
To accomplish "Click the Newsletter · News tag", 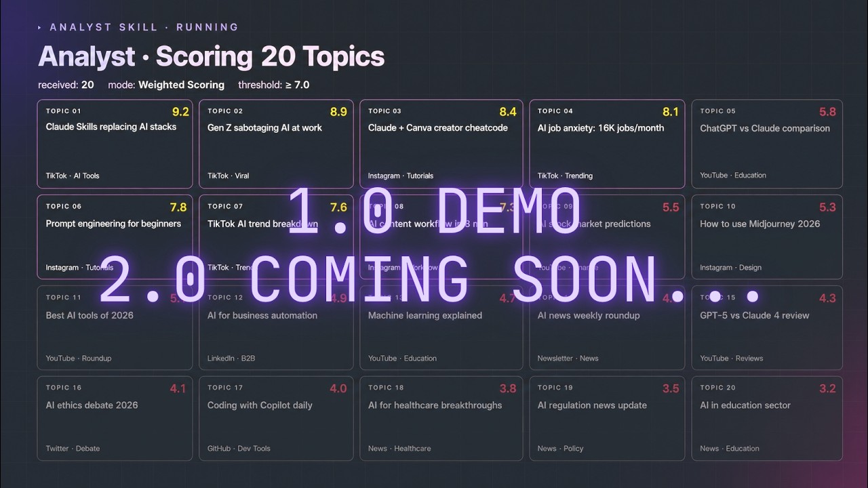I will pos(568,358).
